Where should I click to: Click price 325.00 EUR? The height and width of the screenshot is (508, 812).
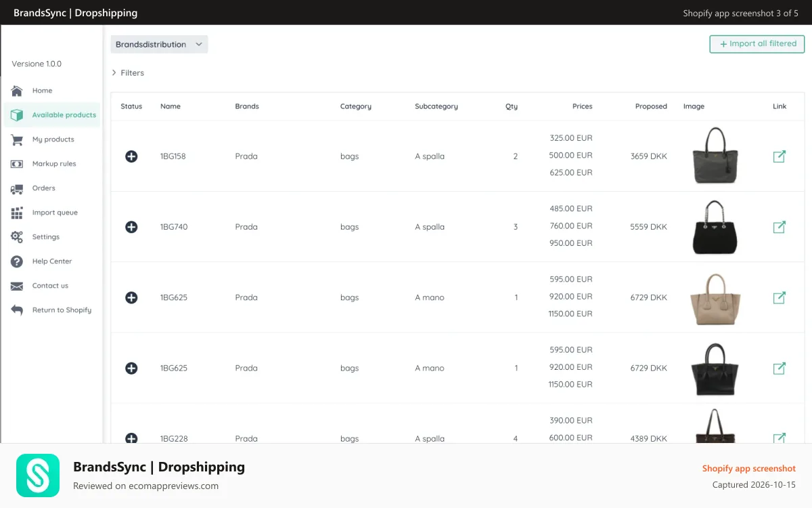[571, 138]
